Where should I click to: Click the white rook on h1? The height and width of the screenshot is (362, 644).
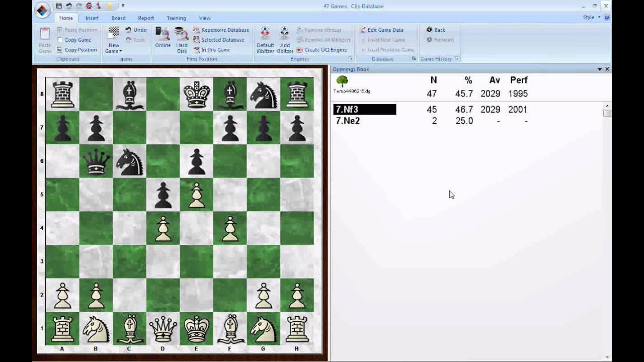pyautogui.click(x=297, y=329)
